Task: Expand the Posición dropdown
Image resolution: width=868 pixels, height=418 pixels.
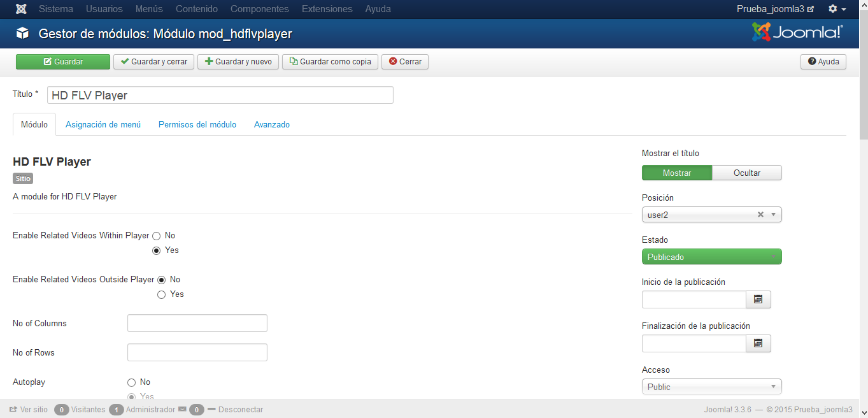Action: pyautogui.click(x=773, y=215)
